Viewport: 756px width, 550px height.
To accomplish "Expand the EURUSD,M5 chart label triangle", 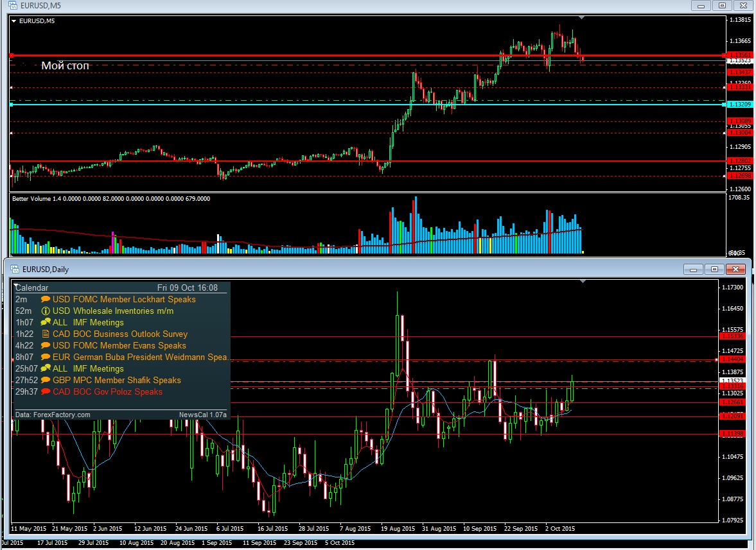I will [14, 21].
